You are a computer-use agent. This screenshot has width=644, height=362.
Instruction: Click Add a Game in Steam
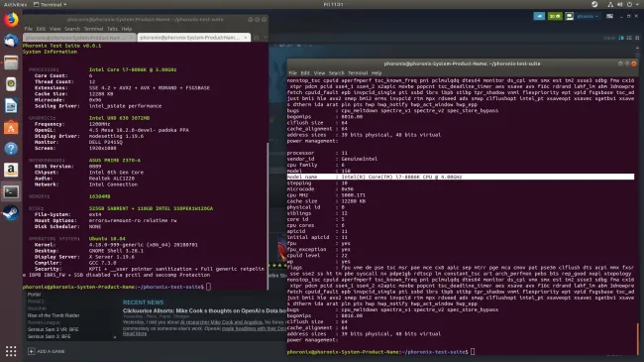coord(51,351)
